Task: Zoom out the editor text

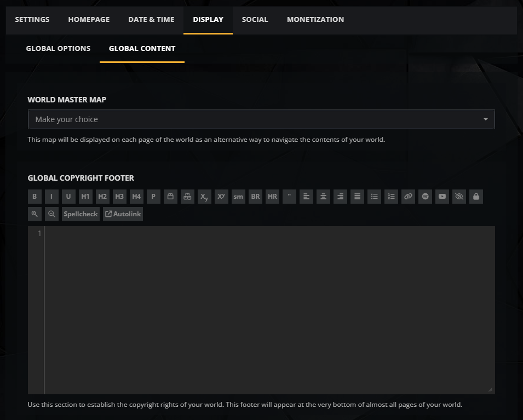Action: tap(51, 214)
